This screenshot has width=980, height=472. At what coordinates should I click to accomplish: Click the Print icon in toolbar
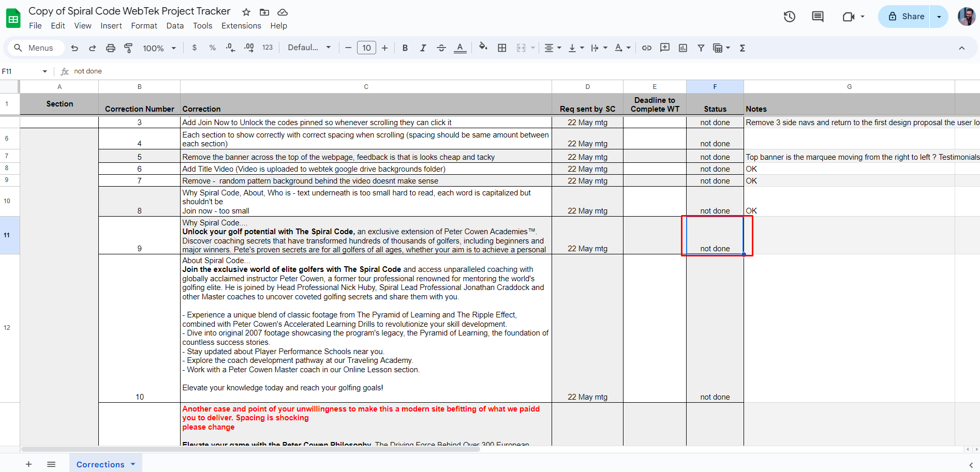110,48
